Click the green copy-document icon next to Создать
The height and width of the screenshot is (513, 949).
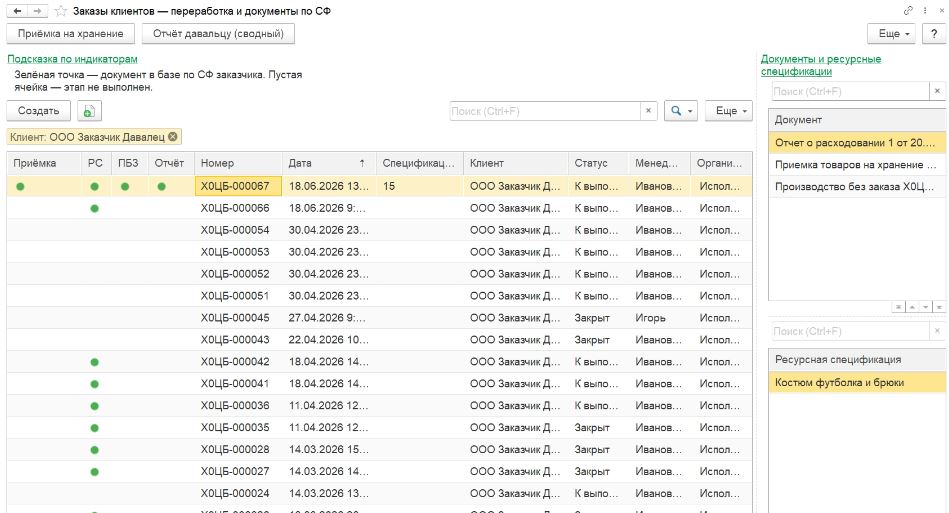[x=89, y=111]
